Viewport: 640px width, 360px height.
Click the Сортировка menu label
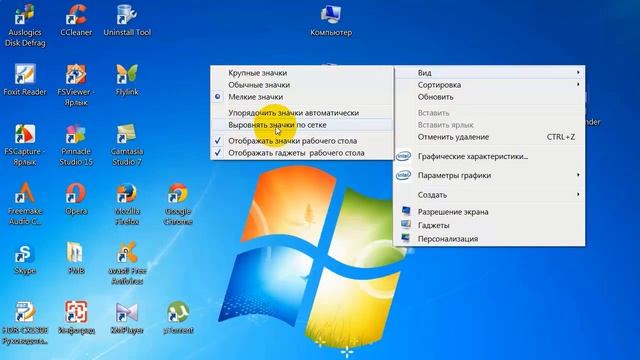tap(439, 85)
